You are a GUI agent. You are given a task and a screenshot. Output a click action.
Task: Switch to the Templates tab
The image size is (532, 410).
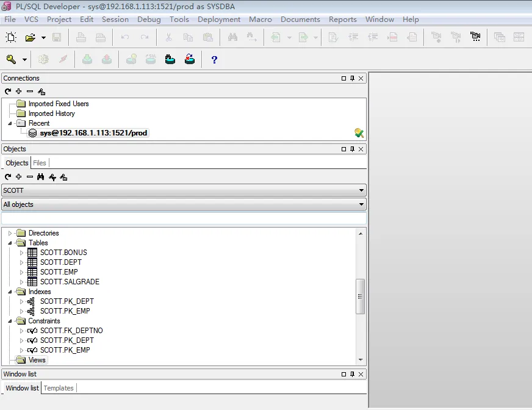(59, 388)
